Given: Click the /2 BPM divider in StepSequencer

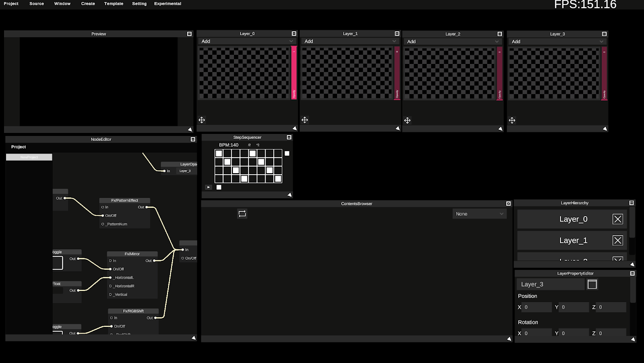Looking at the screenshot, I should pos(249,144).
